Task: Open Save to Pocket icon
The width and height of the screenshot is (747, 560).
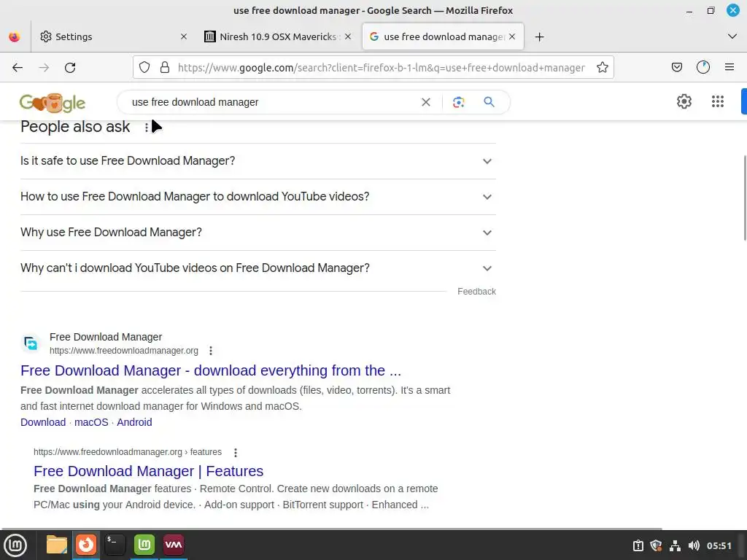Action: pos(676,68)
